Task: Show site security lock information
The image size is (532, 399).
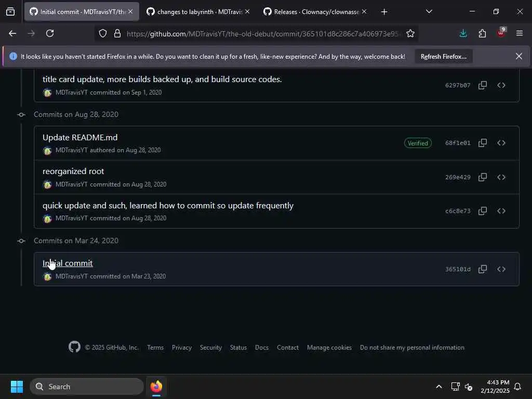Action: [117, 33]
